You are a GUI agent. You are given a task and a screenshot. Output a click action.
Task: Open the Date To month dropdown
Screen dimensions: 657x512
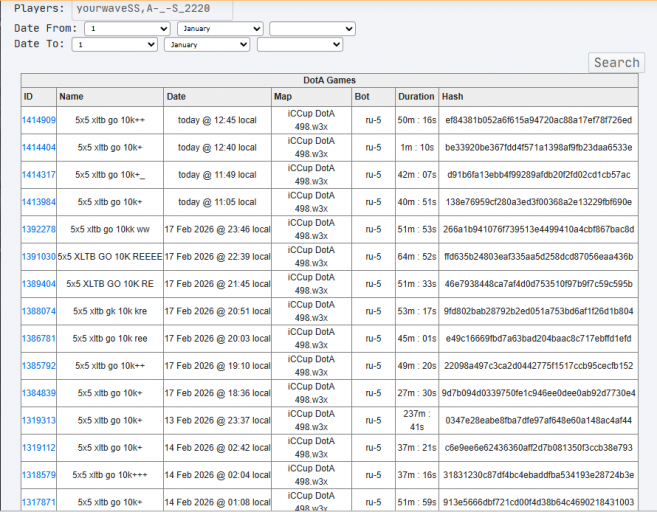coord(207,44)
